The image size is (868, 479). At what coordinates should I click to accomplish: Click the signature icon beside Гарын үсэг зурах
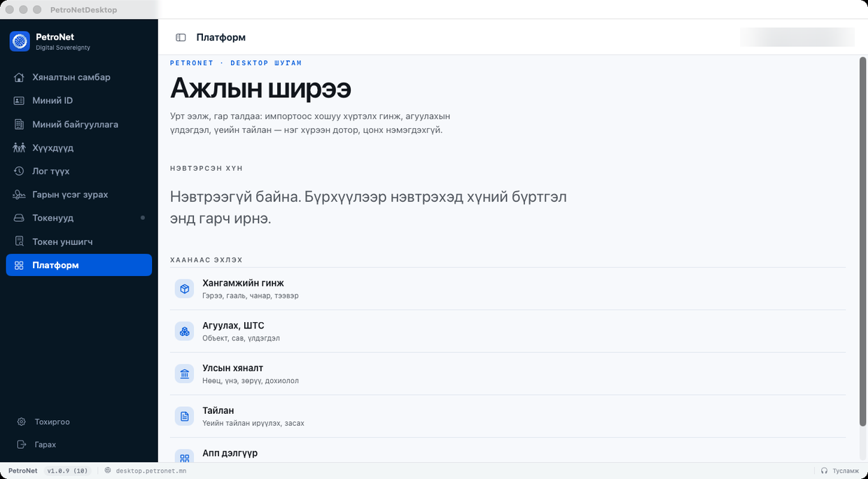coord(19,195)
